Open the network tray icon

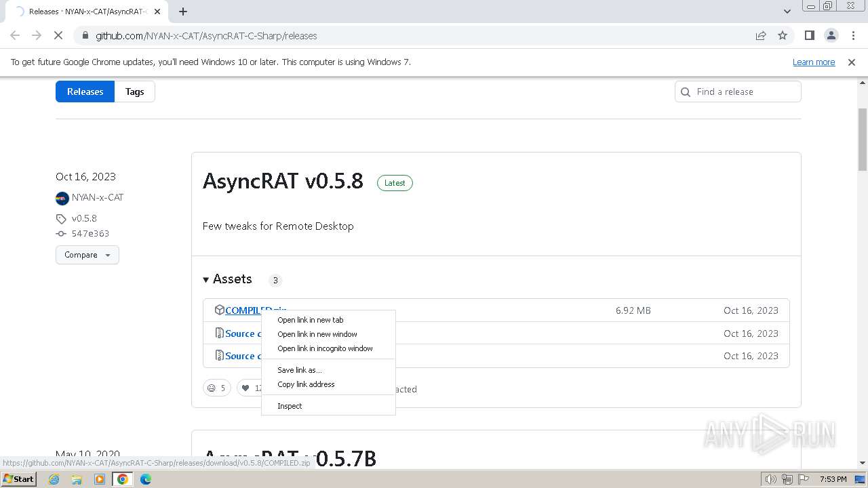pos(787,479)
